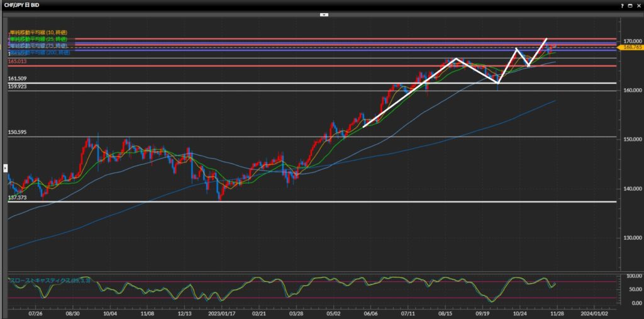Select the 159.923 support line label
This screenshot has width=644, height=319.
[x=18, y=86]
